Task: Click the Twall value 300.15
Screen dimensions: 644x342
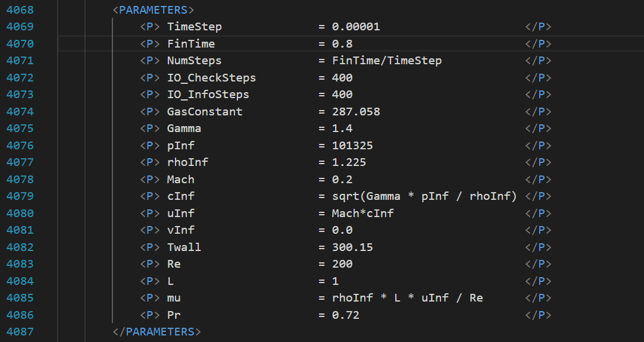Action: 352,247
